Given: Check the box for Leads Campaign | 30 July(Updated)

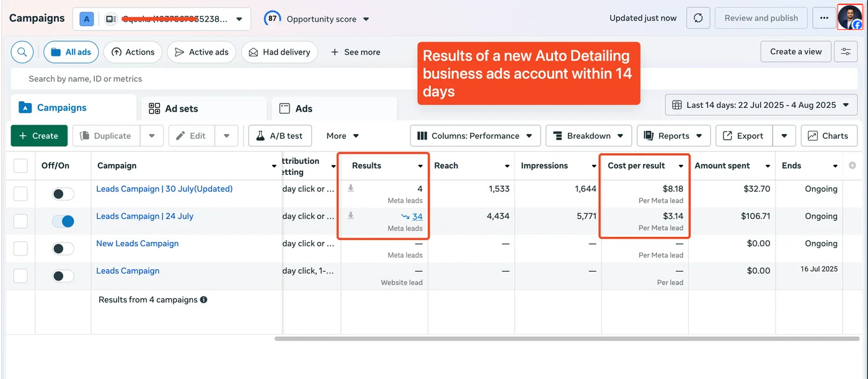Looking at the screenshot, I should 20,194.
